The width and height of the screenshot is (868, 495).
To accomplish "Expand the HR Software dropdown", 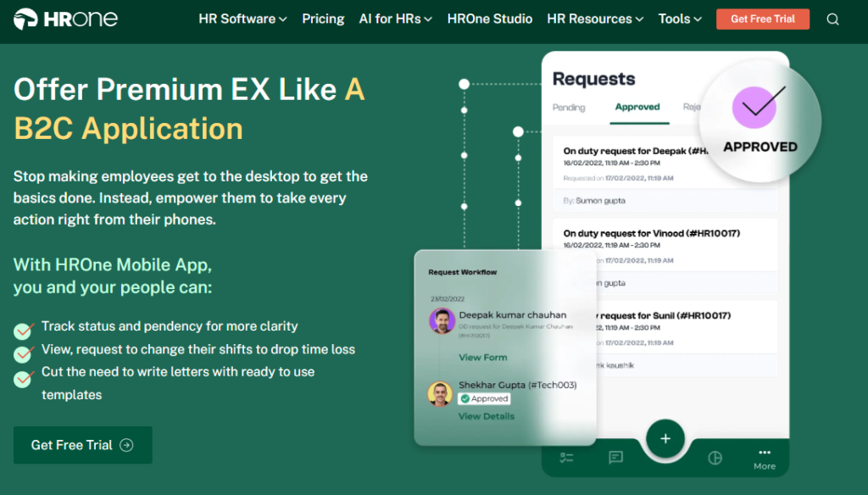I will click(x=242, y=19).
